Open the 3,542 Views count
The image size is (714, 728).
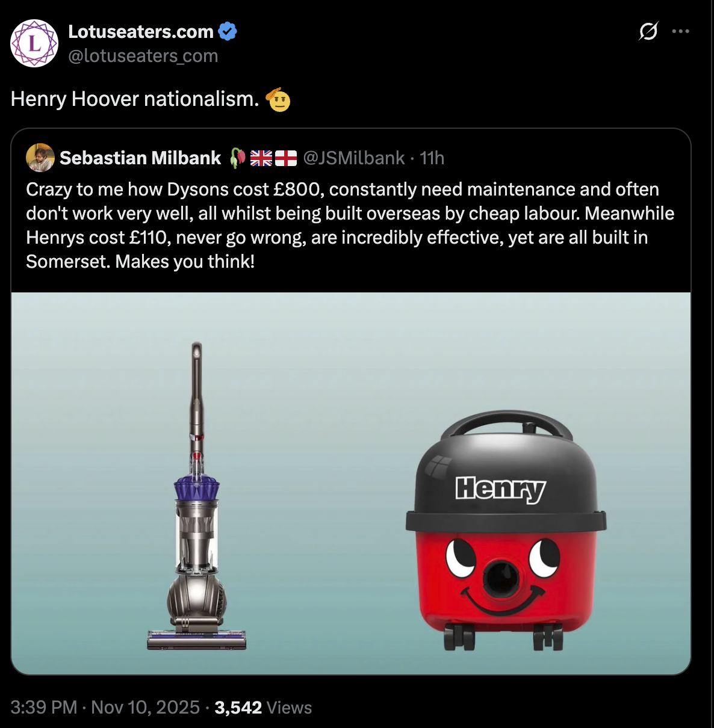click(x=263, y=707)
